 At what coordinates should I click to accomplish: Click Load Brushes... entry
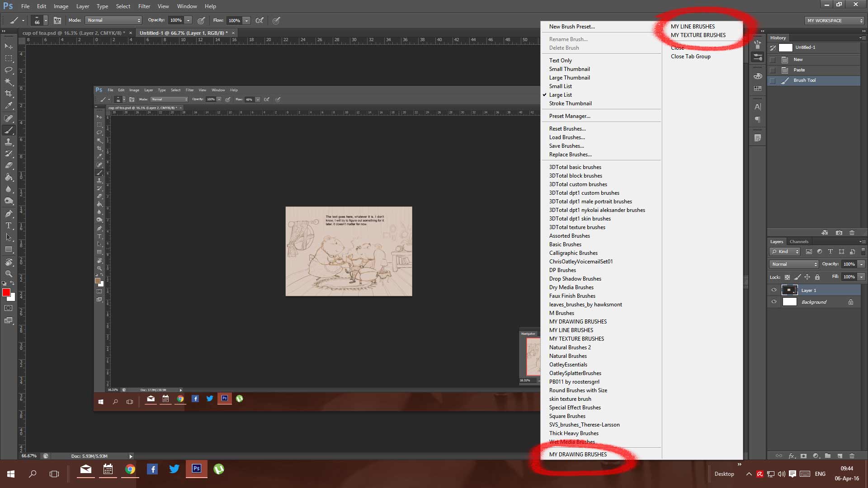click(567, 137)
